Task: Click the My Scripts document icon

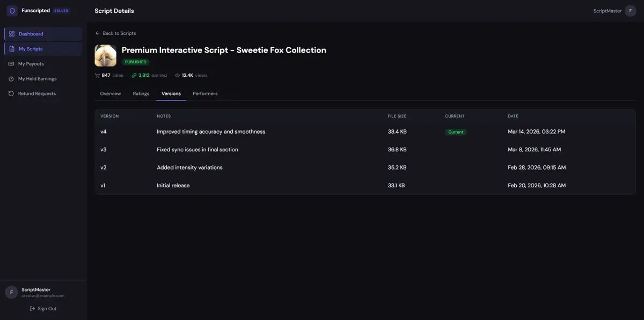Action: coord(12,49)
